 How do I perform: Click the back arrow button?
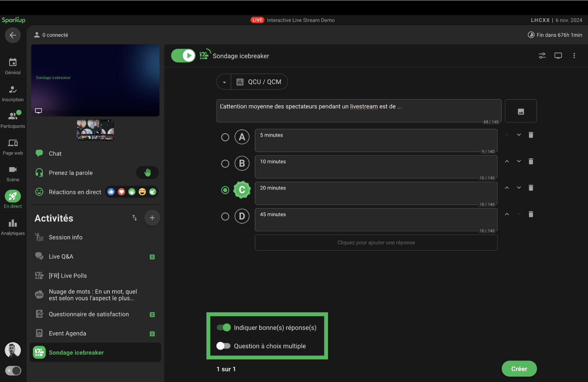click(13, 35)
